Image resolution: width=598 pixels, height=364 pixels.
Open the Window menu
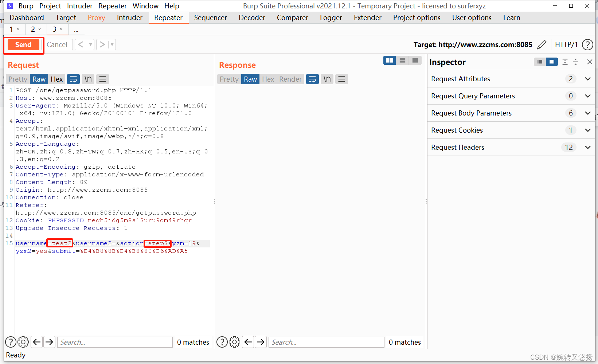145,6
